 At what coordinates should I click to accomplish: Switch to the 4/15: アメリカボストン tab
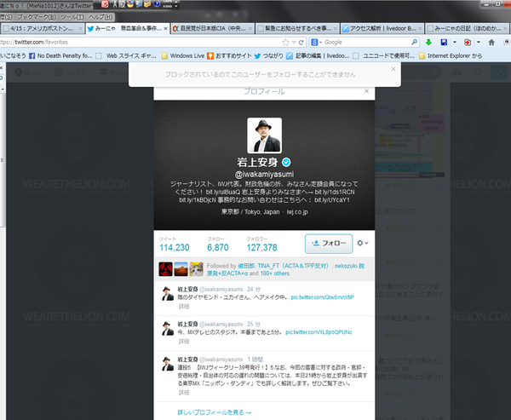point(43,29)
